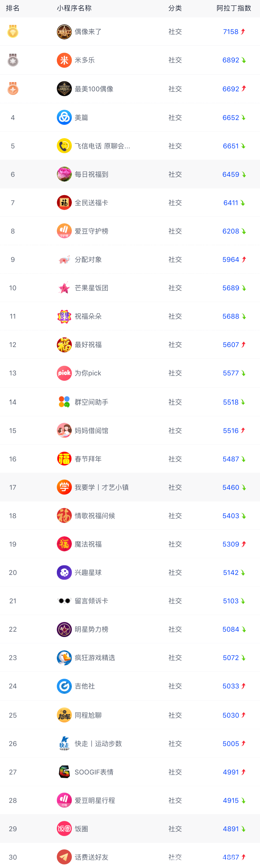Click the bronze medal rank badge
The image size is (260, 868).
[x=13, y=89]
